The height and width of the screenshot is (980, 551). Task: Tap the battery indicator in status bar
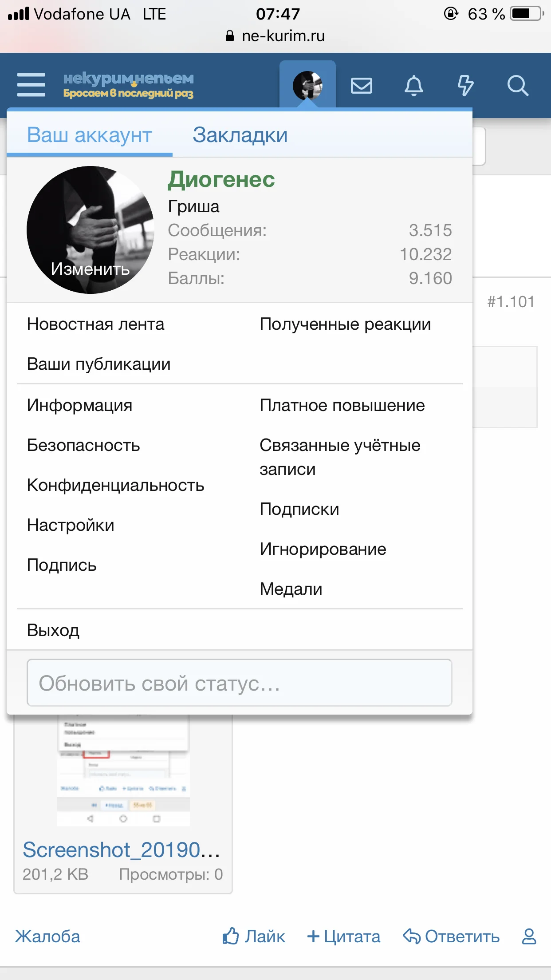point(527,14)
